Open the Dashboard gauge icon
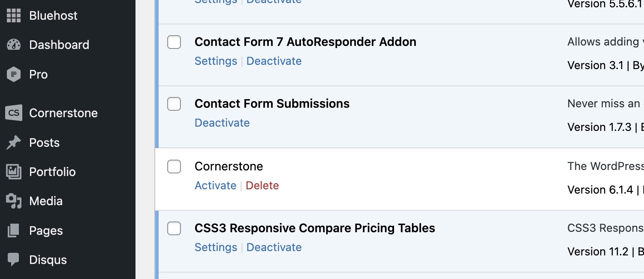Viewport: 644px width, 279px height. 14,45
